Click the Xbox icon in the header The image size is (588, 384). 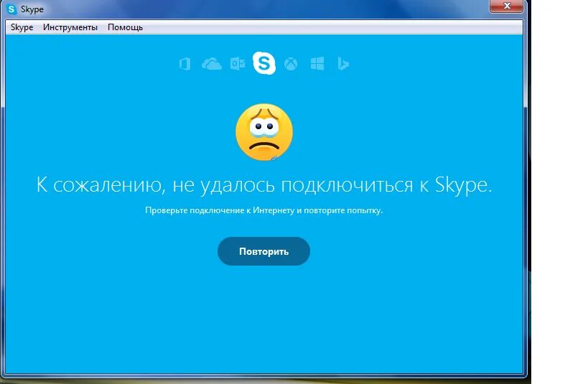coord(291,64)
